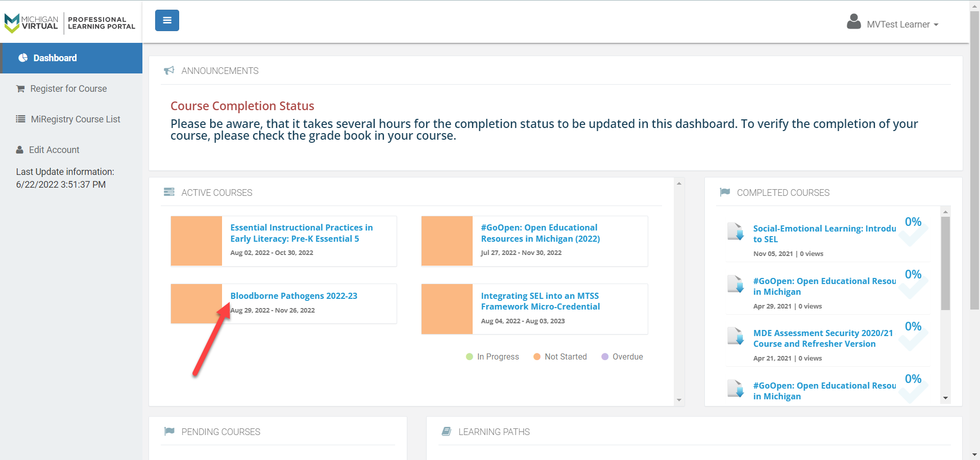The width and height of the screenshot is (980, 460).
Task: Click the Active Courses scroll up arrow
Action: pos(679,183)
